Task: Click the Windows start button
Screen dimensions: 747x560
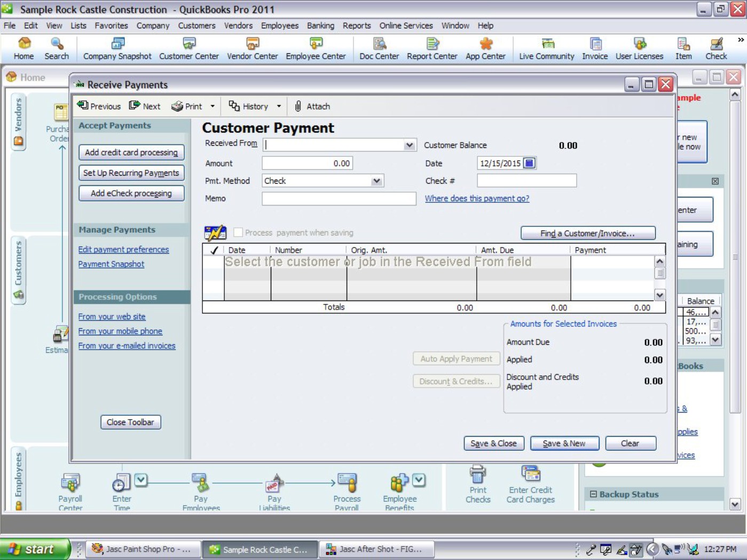Action: tap(35, 549)
